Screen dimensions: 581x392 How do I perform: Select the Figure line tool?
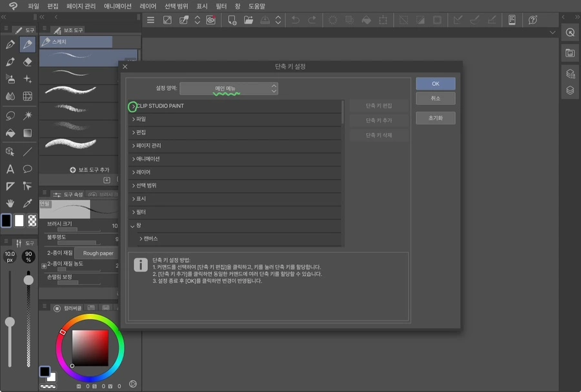click(x=27, y=152)
